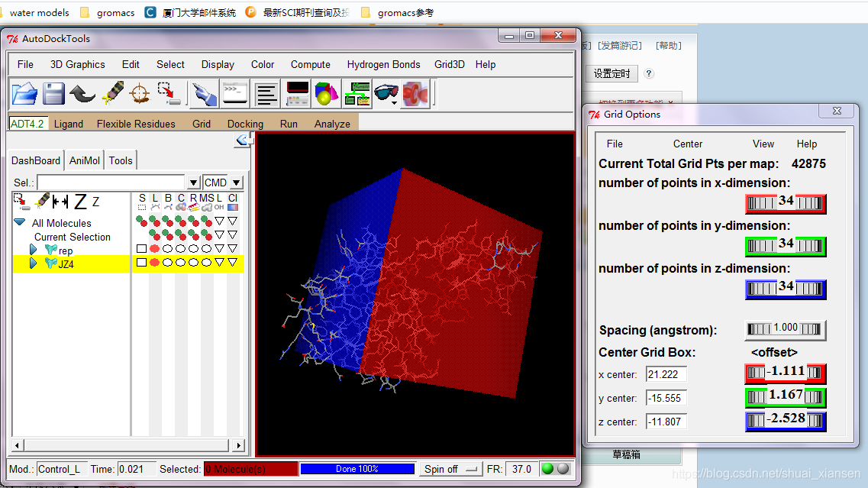Open the Python shell prompt icon
Viewport: 868px width, 488px height.
[234, 93]
